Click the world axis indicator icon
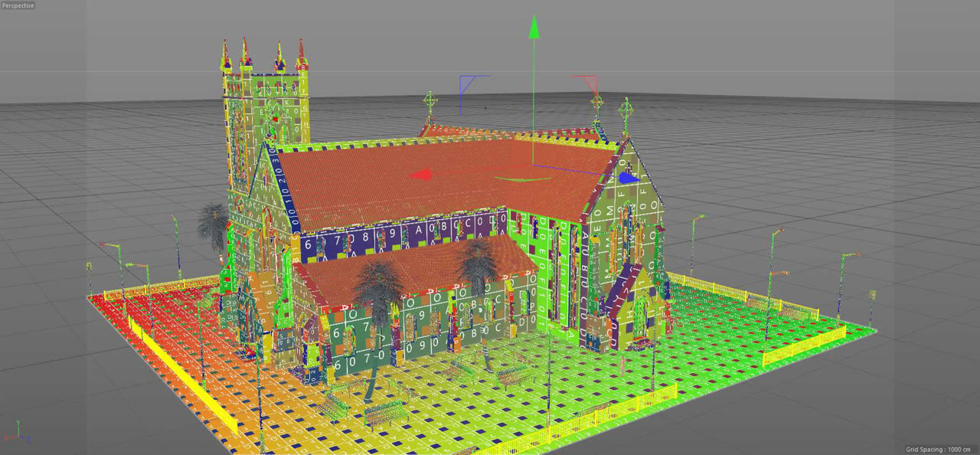The image size is (980, 455). (x=17, y=433)
